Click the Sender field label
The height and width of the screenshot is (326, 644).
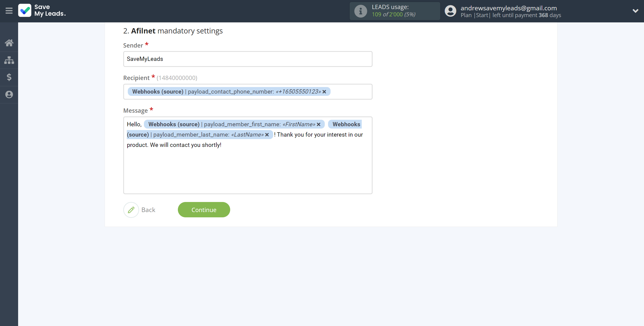click(133, 46)
